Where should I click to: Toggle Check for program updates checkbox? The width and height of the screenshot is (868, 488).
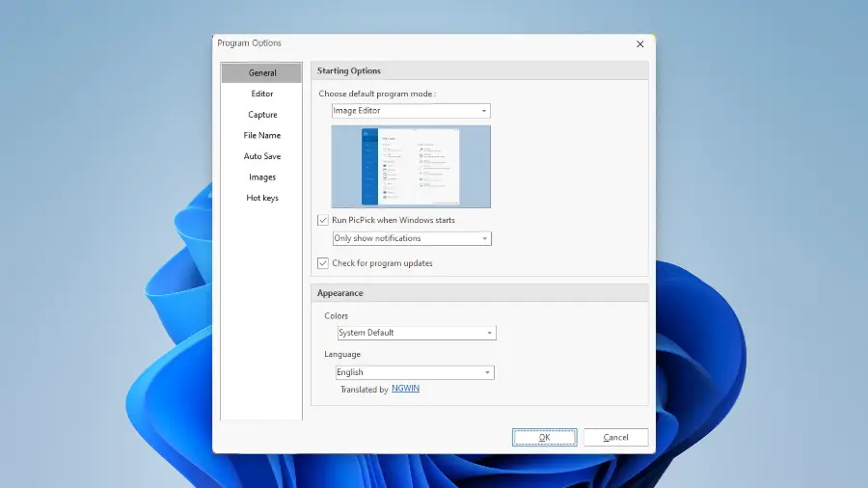point(323,263)
